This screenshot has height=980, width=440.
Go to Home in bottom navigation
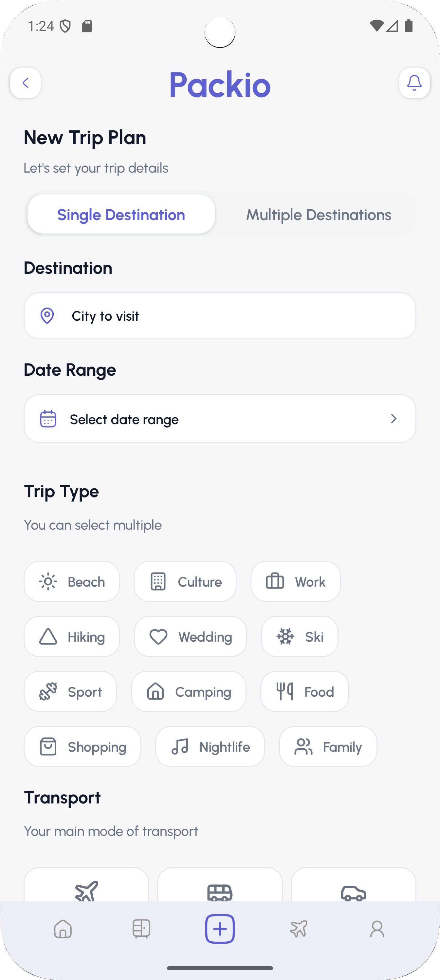pyautogui.click(x=63, y=929)
